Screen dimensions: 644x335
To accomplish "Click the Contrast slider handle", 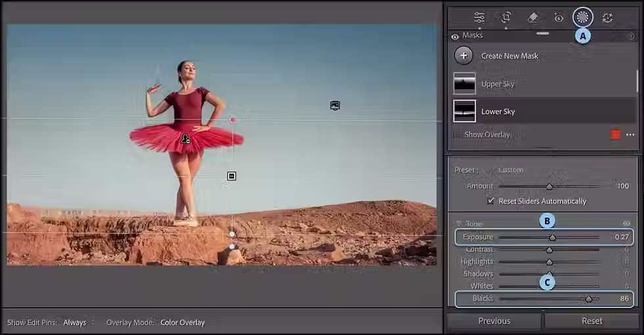I will tap(549, 250).
